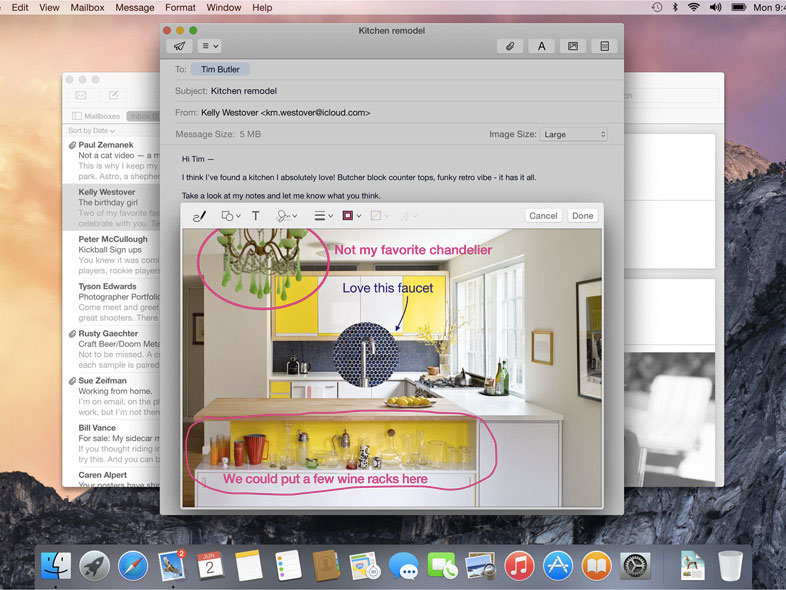The height and width of the screenshot is (590, 786).
Task: Select the Love this faucet annotation
Action: (x=387, y=288)
